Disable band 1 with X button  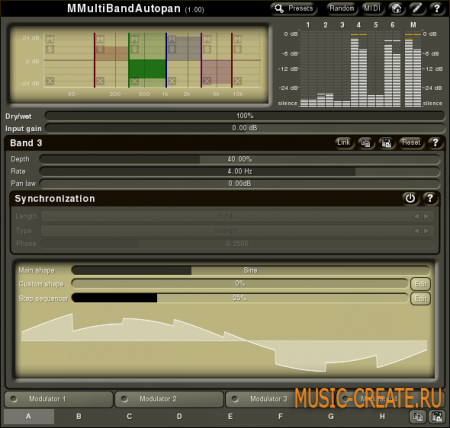[50, 81]
